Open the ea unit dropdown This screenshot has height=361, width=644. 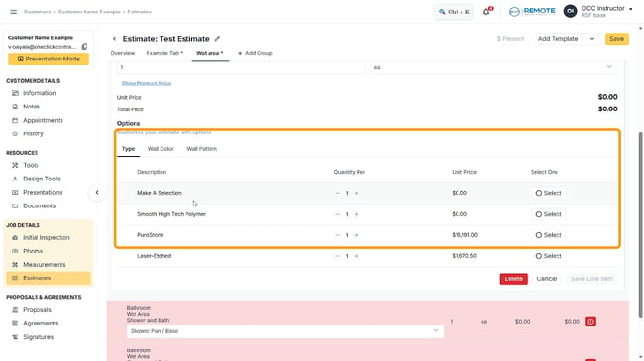493,67
